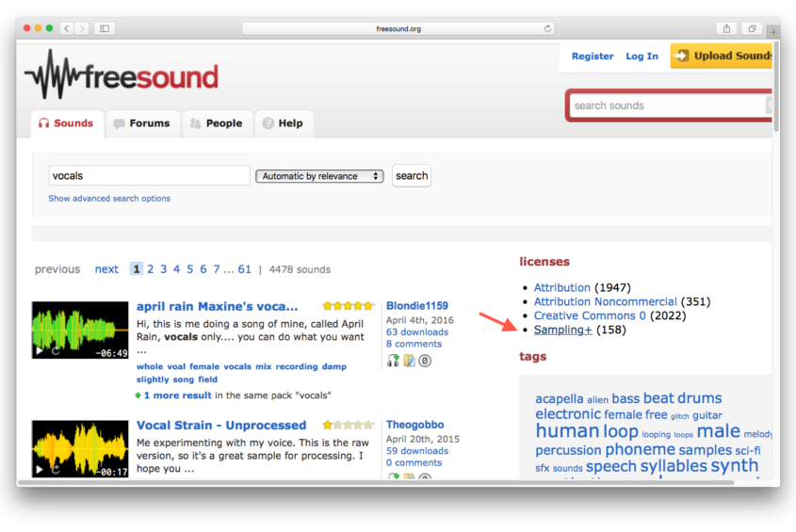The height and width of the screenshot is (532, 796).
Task: Jump to results page 4
Action: tap(177, 269)
